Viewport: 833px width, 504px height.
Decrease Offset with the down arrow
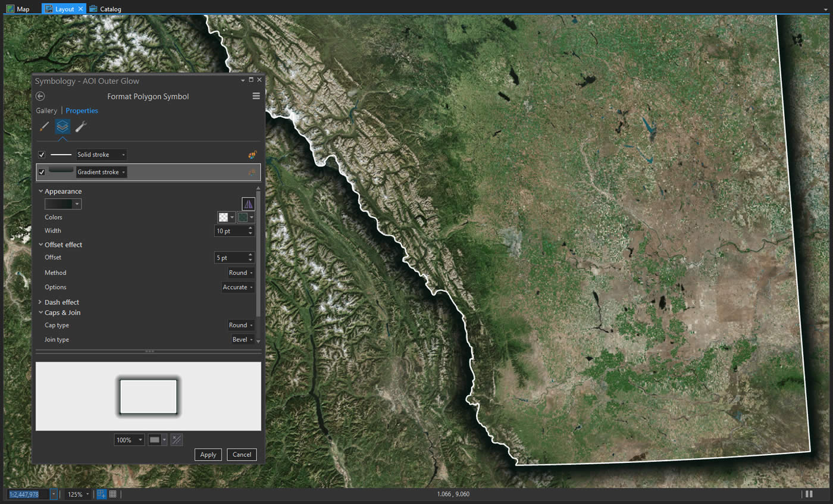tap(250, 261)
